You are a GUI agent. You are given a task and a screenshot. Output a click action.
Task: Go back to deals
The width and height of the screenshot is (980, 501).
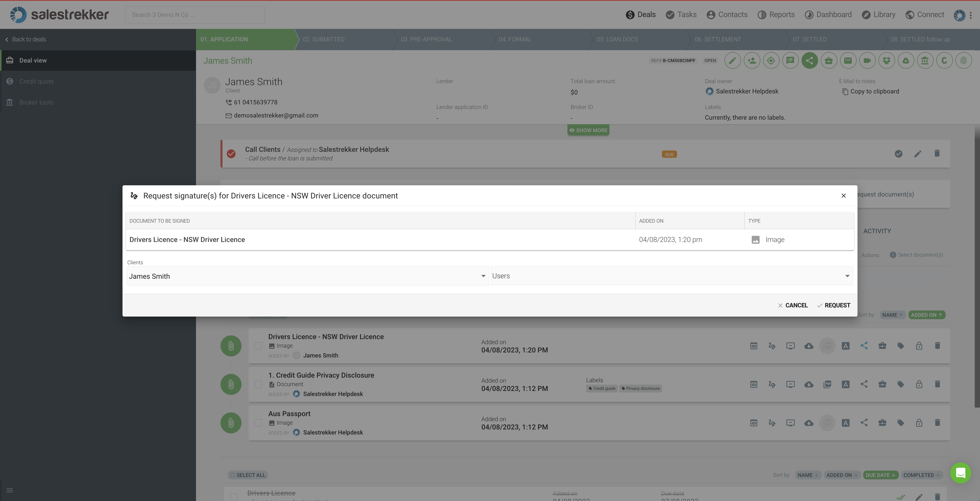(x=25, y=39)
